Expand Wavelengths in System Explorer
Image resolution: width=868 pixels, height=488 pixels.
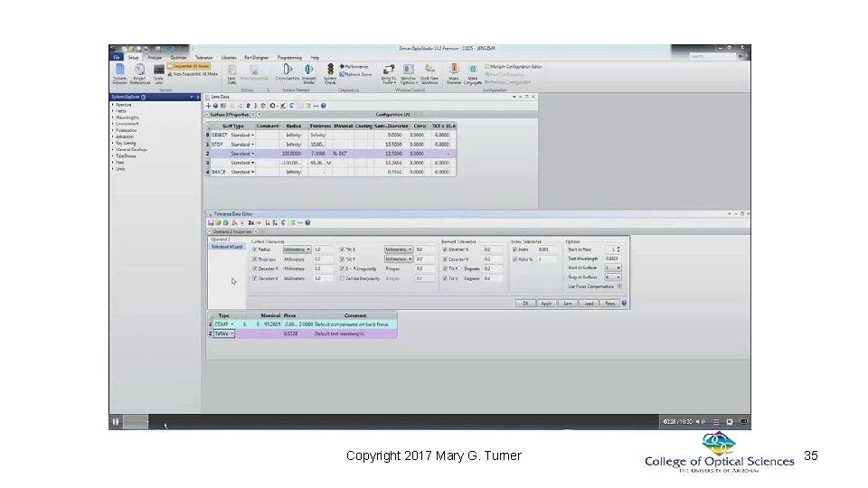click(x=127, y=117)
